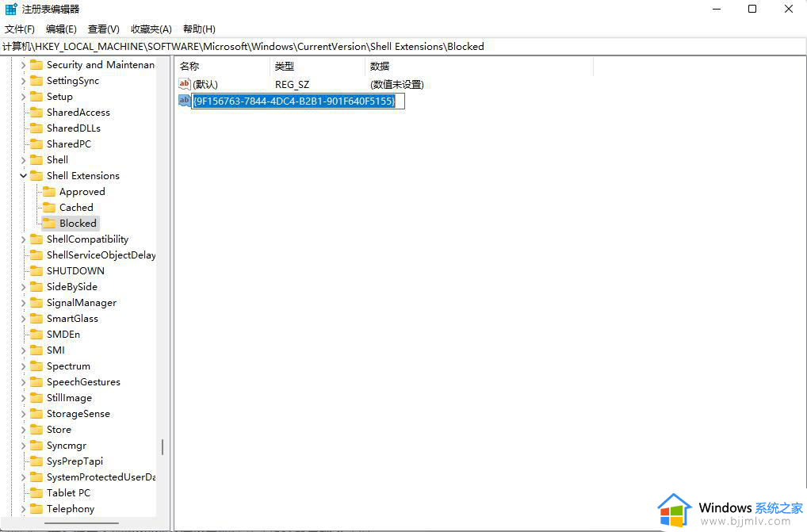Click the REG_SZ type cell

(293, 84)
